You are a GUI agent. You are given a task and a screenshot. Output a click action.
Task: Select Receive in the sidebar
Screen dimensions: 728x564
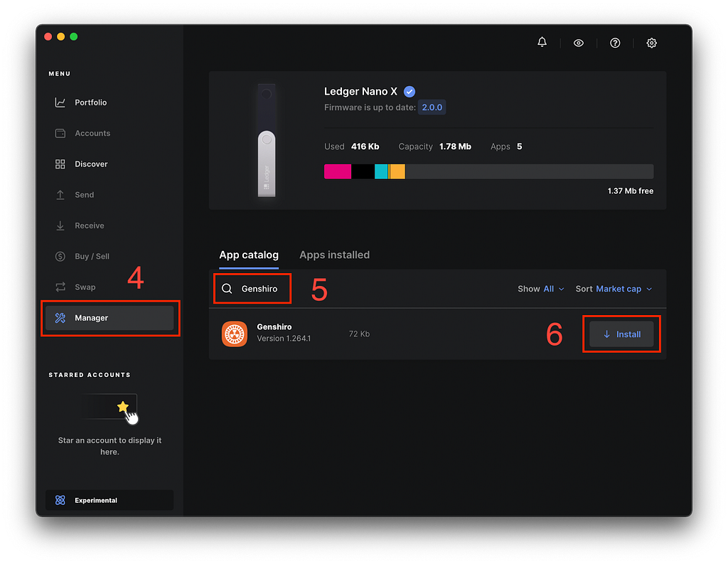pos(109,225)
